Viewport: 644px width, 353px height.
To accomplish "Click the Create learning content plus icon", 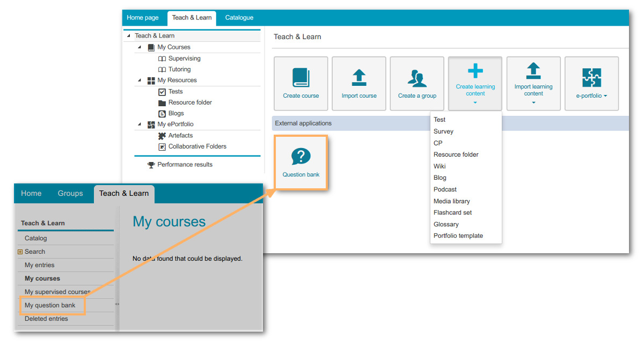I will point(475,71).
